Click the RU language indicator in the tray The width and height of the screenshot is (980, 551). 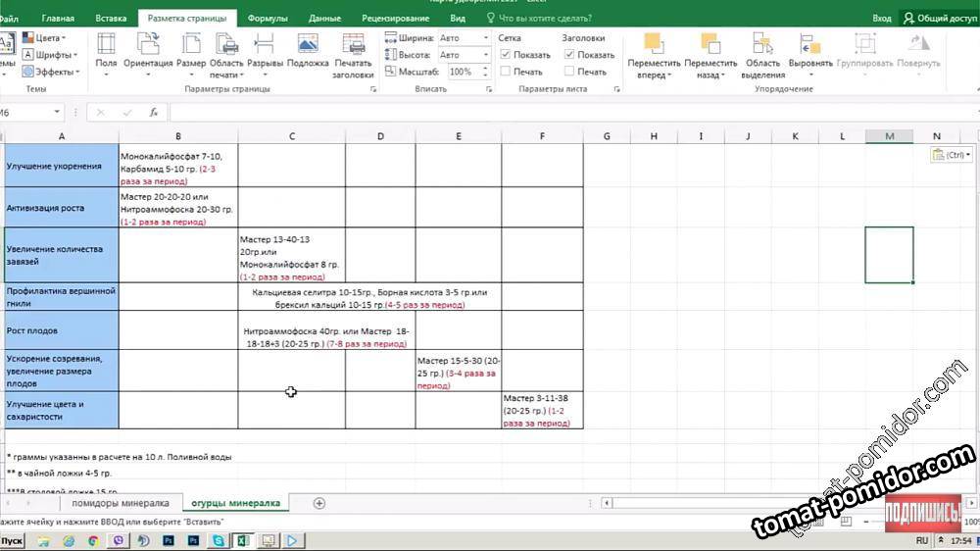tap(922, 540)
